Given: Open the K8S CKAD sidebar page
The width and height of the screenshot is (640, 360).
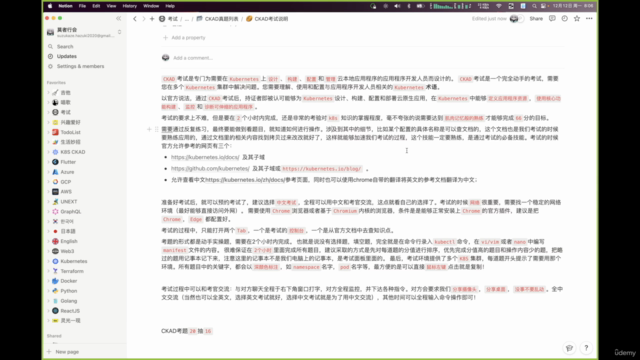Looking at the screenshot, I should tap(73, 152).
